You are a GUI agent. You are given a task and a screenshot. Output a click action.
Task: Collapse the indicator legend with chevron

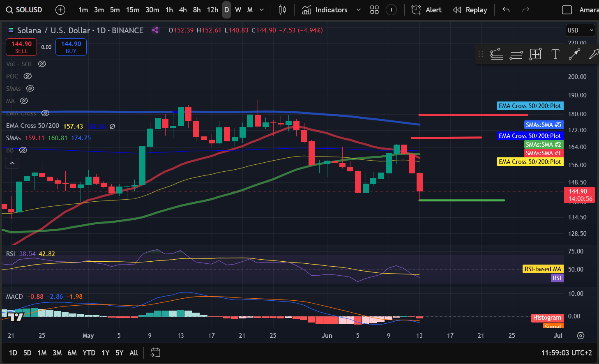tap(12, 164)
